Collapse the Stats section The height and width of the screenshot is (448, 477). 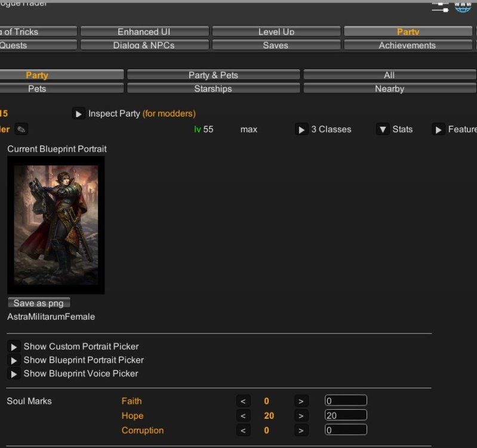click(383, 130)
